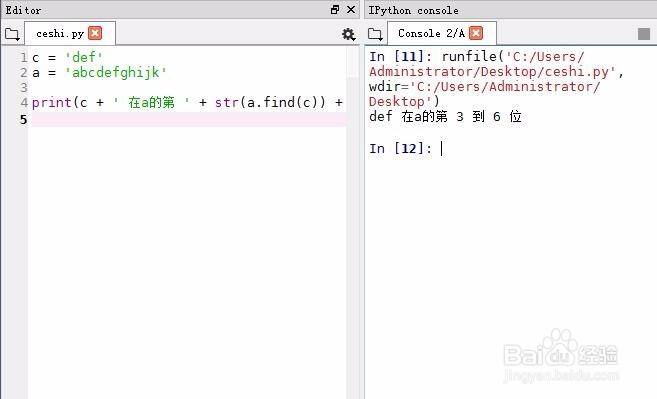
Task: Open the console browse tabs folder icon
Action: click(375, 34)
